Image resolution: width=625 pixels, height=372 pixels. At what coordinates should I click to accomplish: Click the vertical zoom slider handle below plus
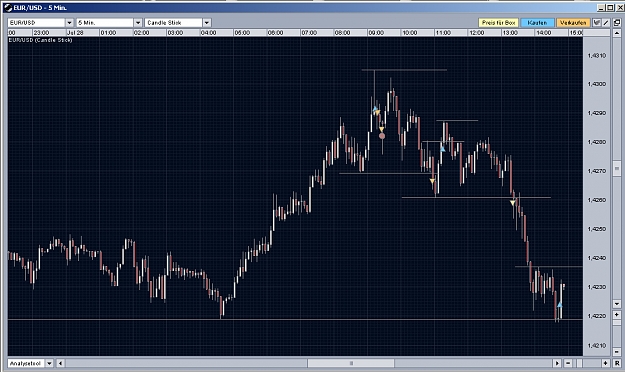tap(617, 322)
